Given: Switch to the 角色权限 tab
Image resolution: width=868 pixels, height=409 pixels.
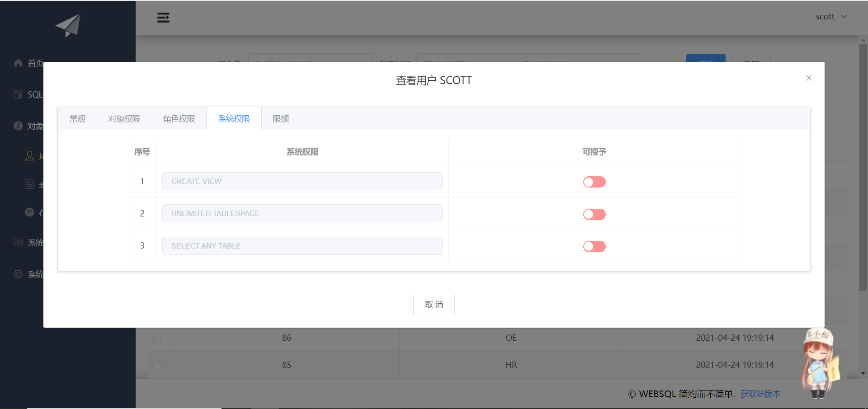Looking at the screenshot, I should [179, 118].
